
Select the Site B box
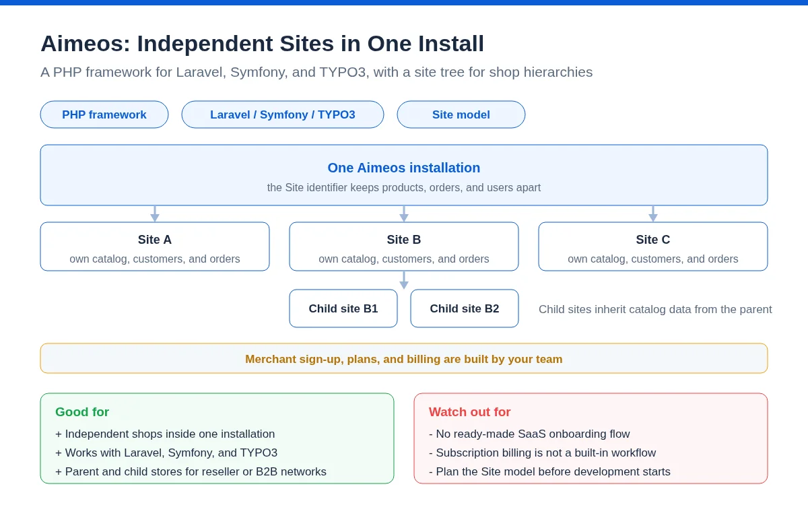click(x=404, y=246)
